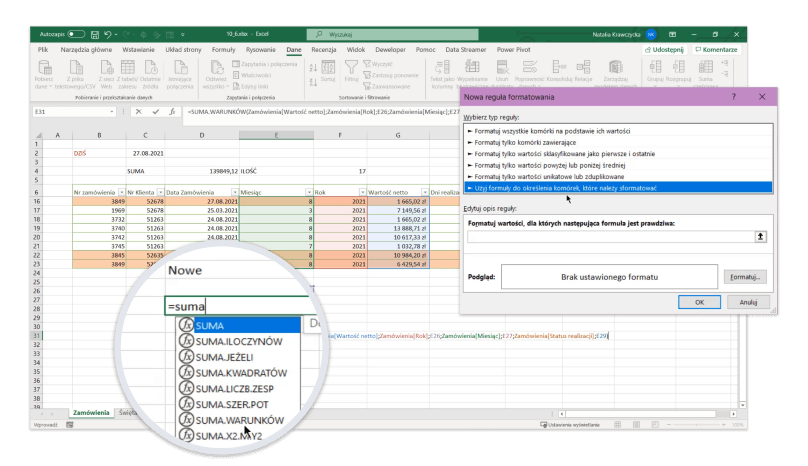Image resolution: width=808 pixels, height=466 pixels.
Task: Switch to the Recenzja ribbon tab
Action: [x=323, y=49]
